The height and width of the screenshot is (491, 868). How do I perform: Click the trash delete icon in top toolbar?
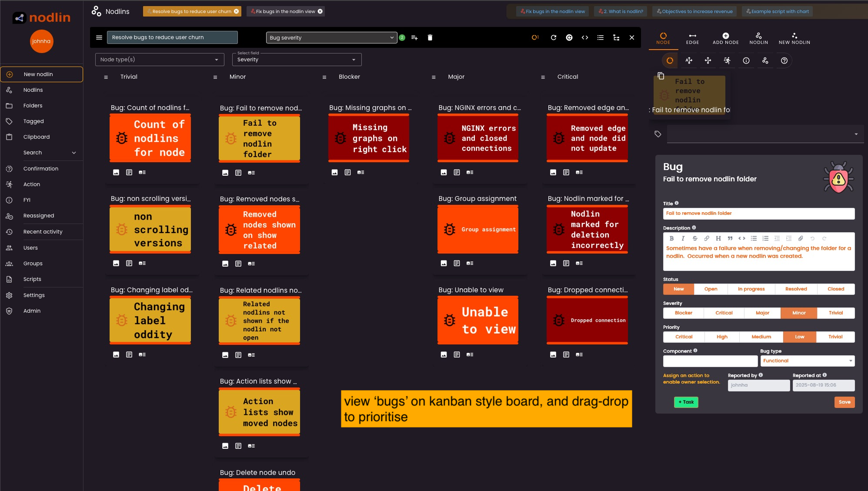[430, 38]
